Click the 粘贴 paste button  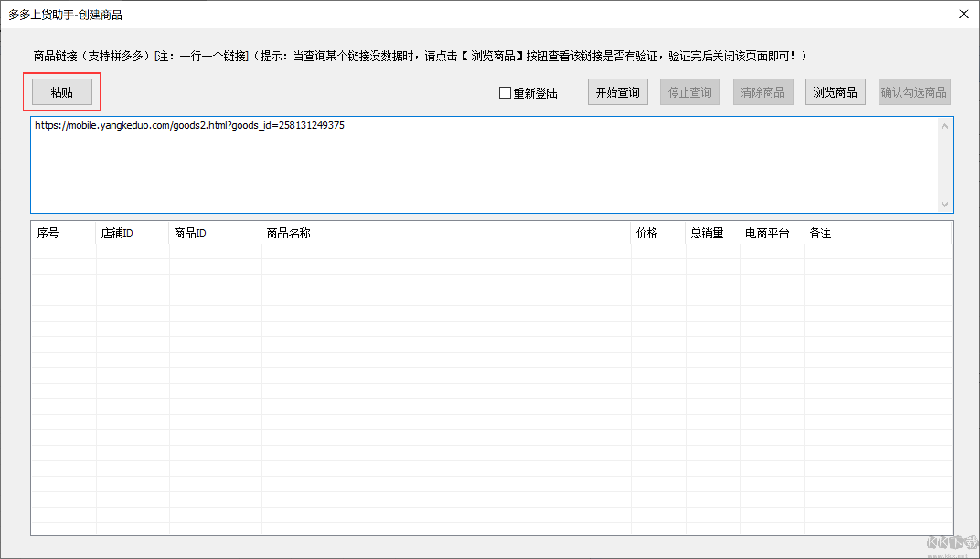(62, 92)
